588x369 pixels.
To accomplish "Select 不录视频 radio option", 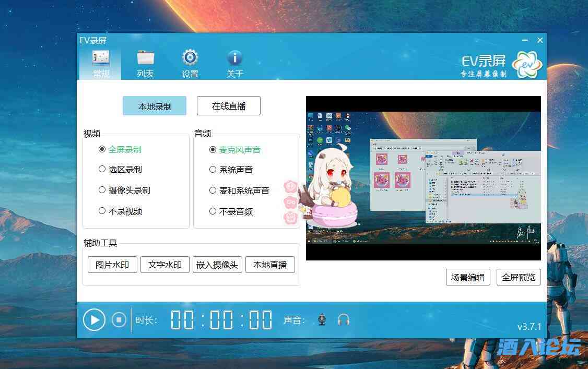I will [120, 211].
